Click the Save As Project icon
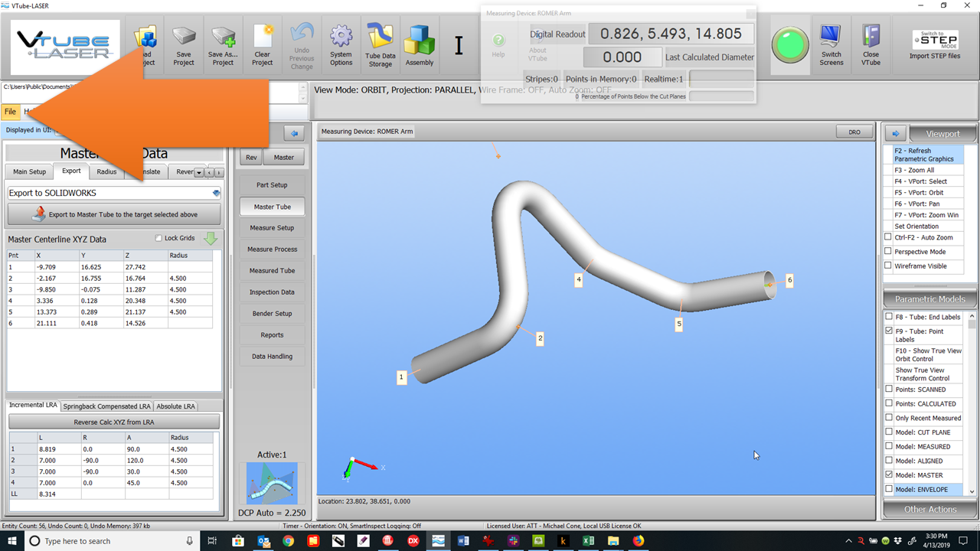980x551 pixels. [223, 44]
